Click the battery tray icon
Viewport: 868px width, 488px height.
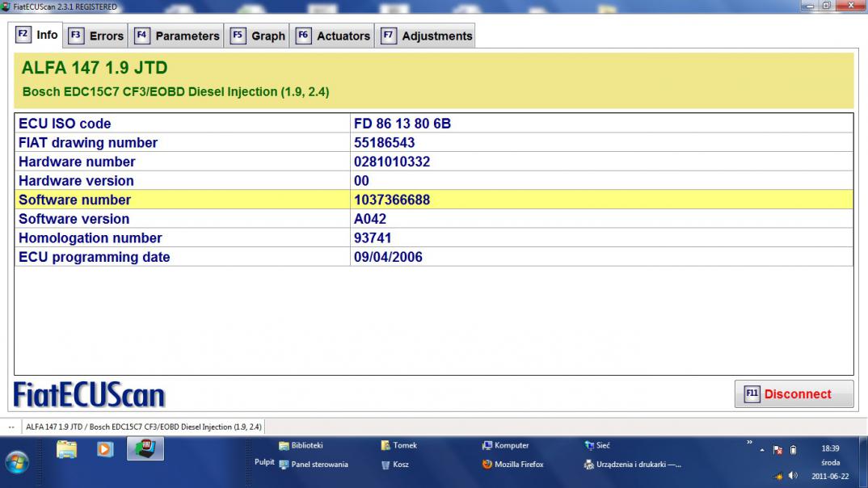[794, 450]
